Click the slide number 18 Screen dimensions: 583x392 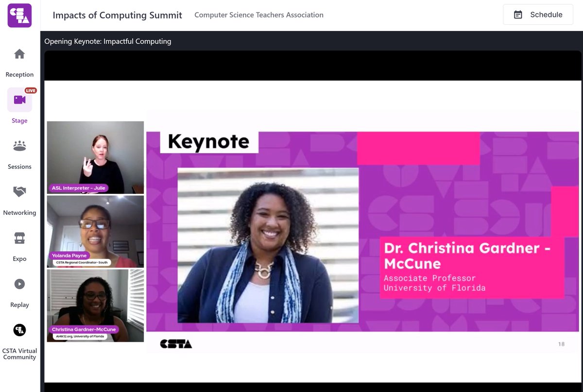[561, 344]
